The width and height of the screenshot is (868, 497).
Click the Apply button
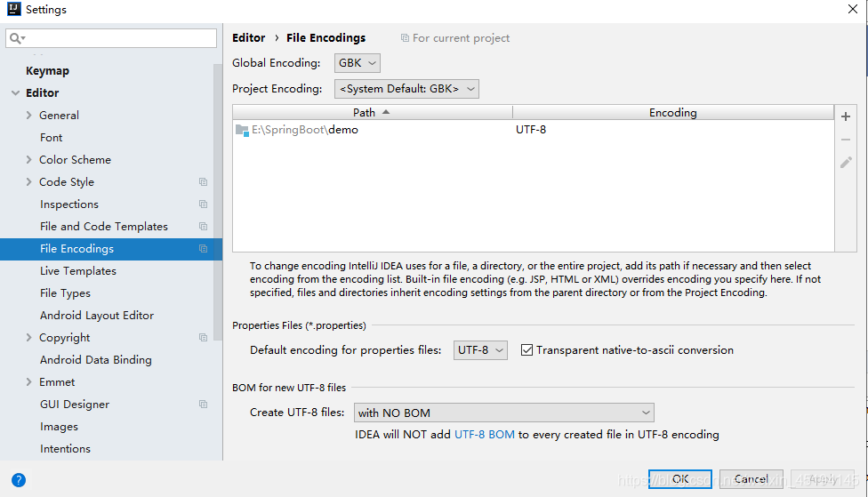pos(823,479)
